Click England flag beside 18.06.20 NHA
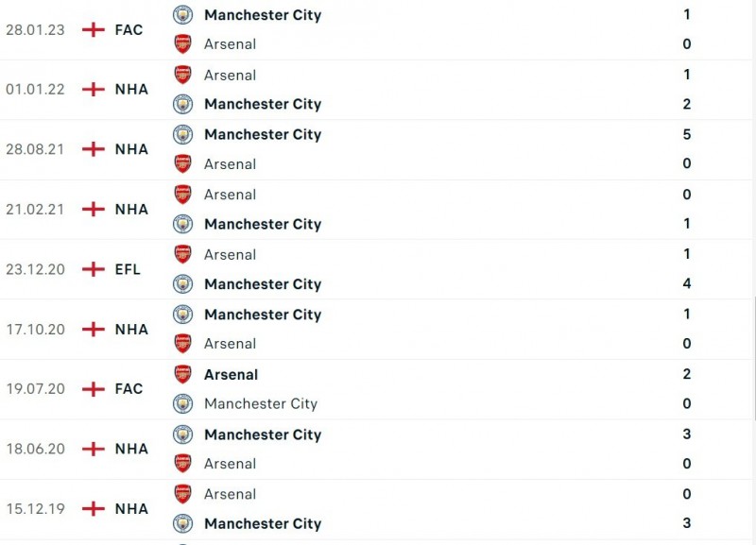 click(x=93, y=449)
